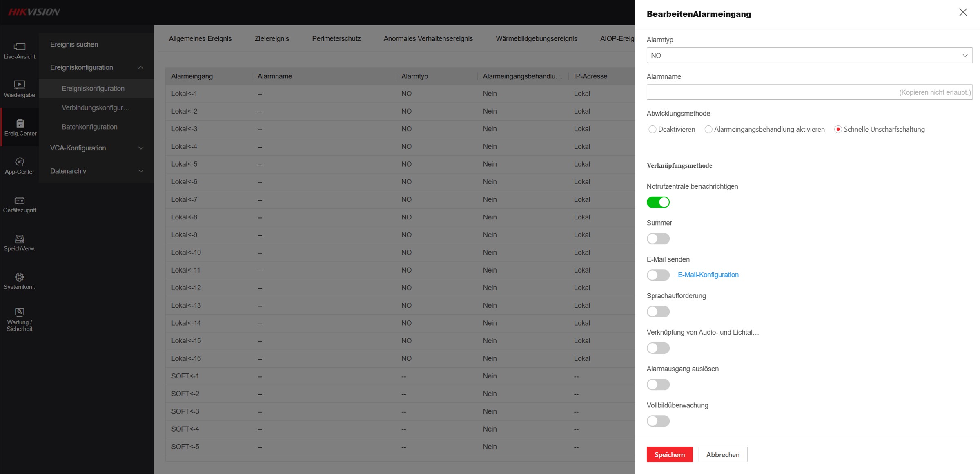Open the Systemkonf. gear icon
Viewport: 980px width, 474px height.
[19, 277]
